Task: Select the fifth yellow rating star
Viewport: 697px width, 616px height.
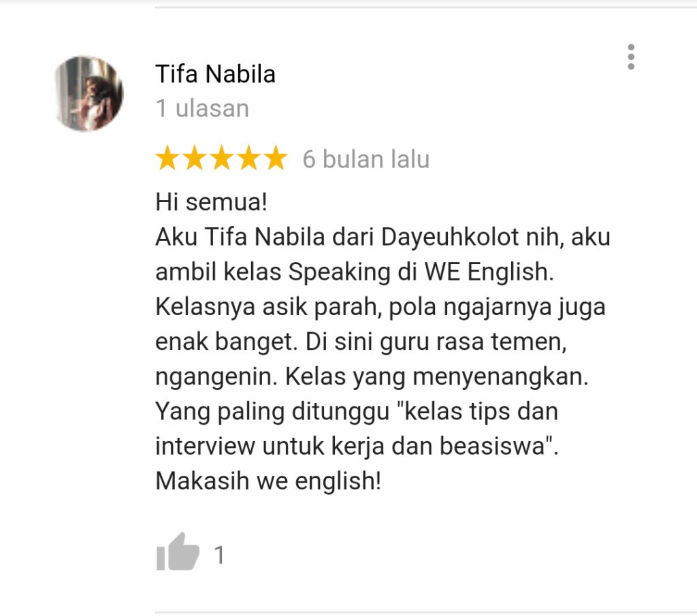Action: coord(276,158)
